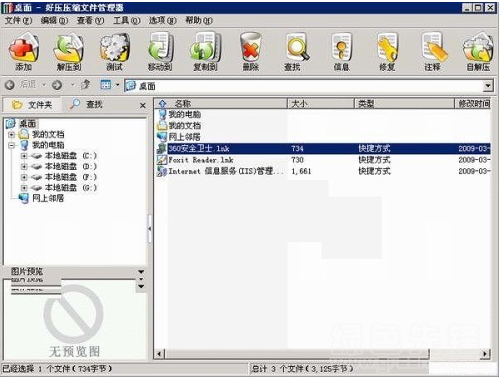Click the view mode icon in navigation bar

click(x=106, y=85)
